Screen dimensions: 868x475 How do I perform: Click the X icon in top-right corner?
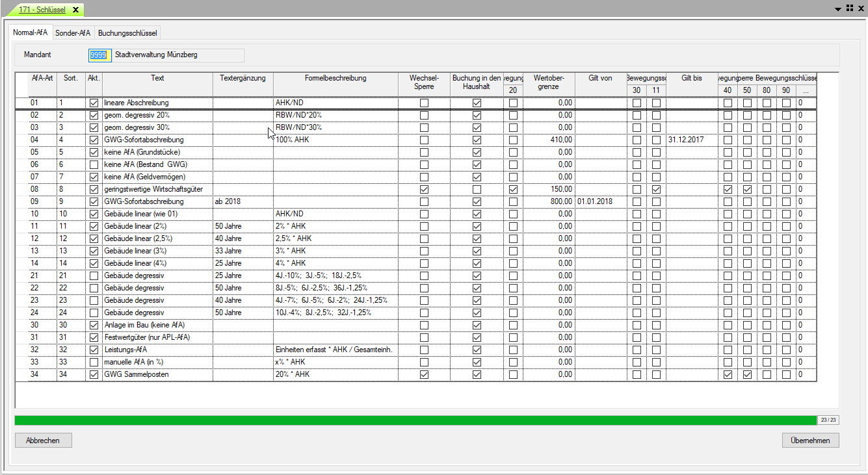point(860,8)
